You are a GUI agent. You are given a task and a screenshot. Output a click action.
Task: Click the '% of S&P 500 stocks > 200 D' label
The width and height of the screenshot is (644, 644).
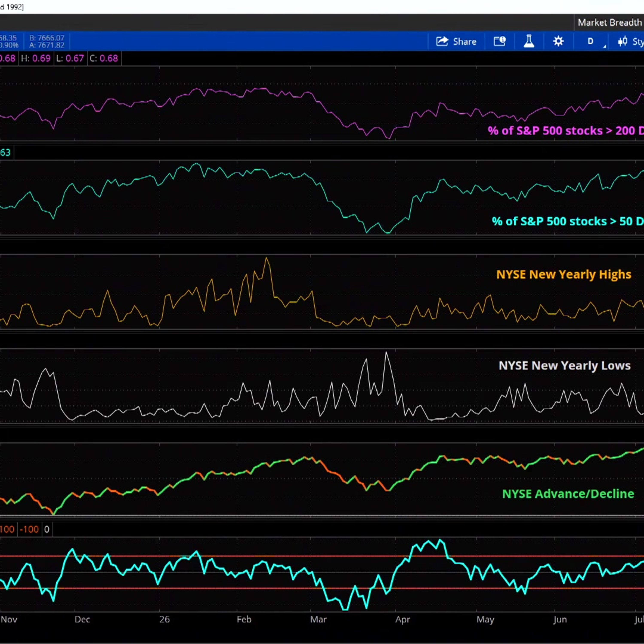tap(566, 131)
